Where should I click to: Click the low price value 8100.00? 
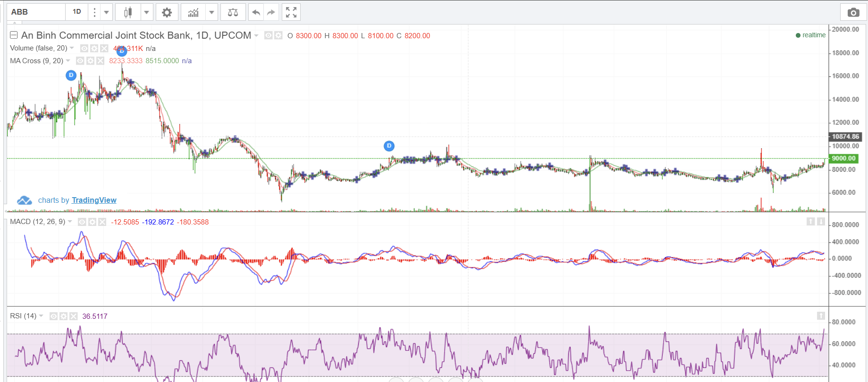pos(380,36)
